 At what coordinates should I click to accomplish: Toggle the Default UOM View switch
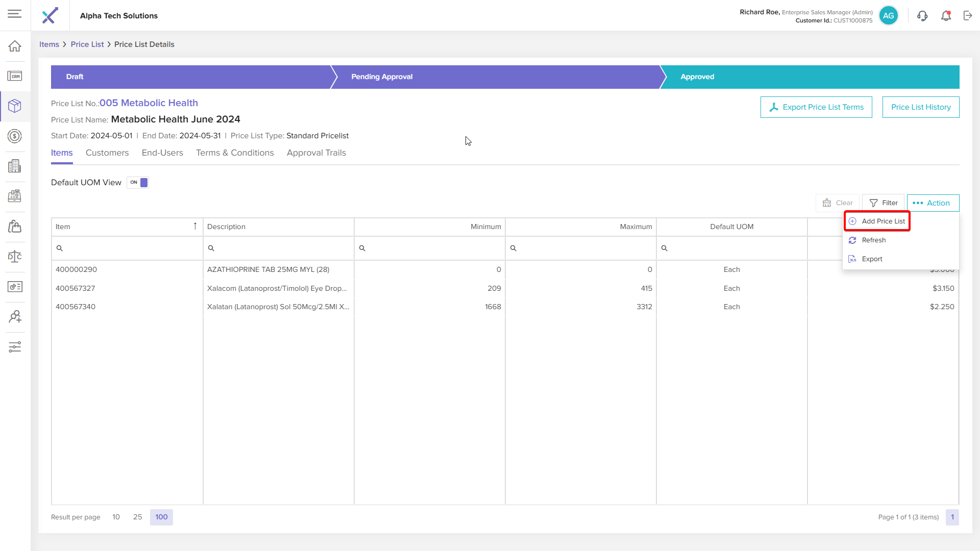[x=138, y=183]
